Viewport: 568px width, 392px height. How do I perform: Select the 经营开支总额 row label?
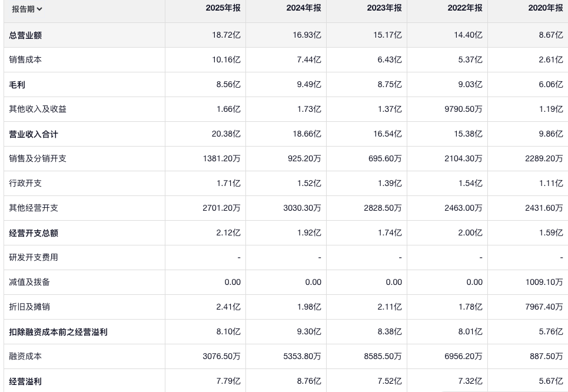click(x=34, y=233)
